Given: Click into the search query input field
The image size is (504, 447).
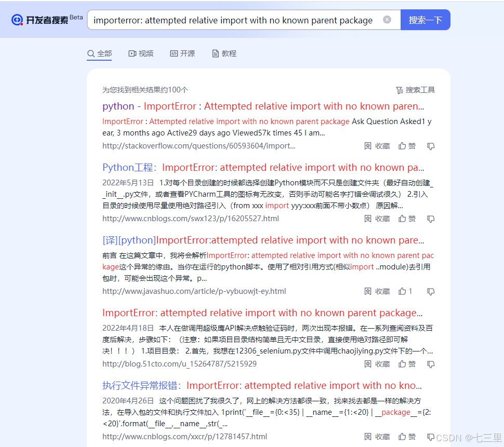Looking at the screenshot, I should 234,20.
